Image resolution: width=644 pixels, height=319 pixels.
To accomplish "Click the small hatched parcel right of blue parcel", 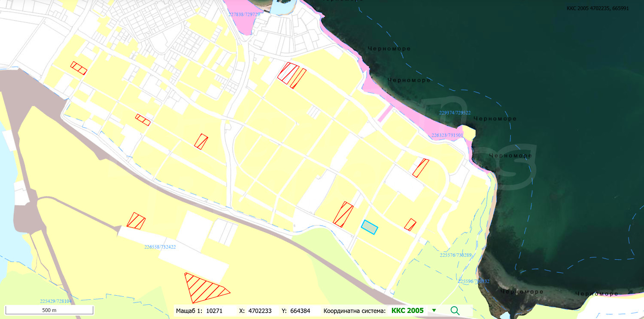I will tap(410, 224).
